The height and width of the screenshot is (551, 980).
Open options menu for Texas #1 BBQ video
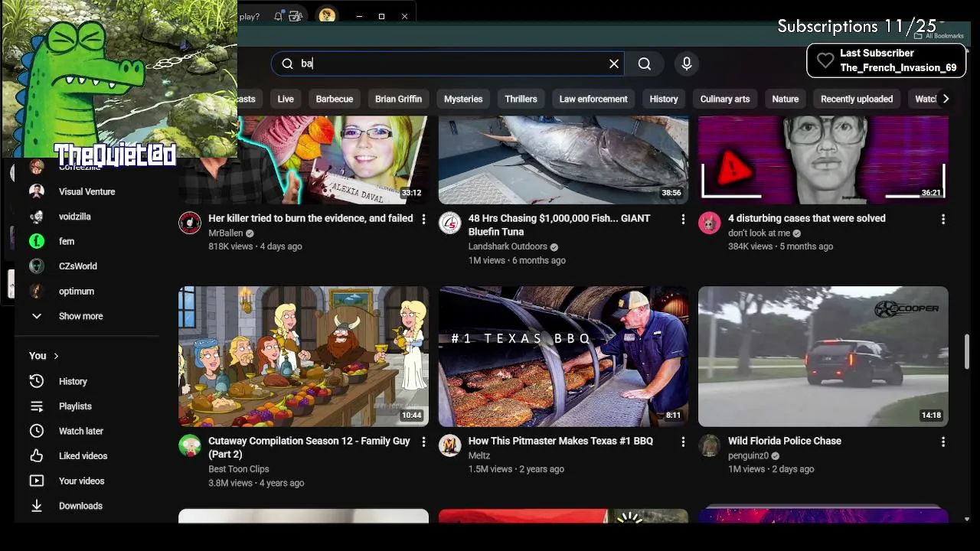683,442
